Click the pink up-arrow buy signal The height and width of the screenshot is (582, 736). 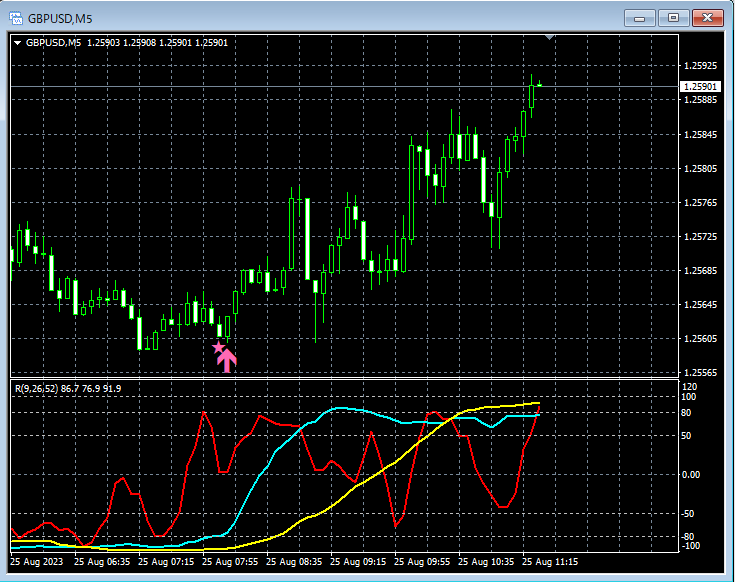pyautogui.click(x=227, y=360)
